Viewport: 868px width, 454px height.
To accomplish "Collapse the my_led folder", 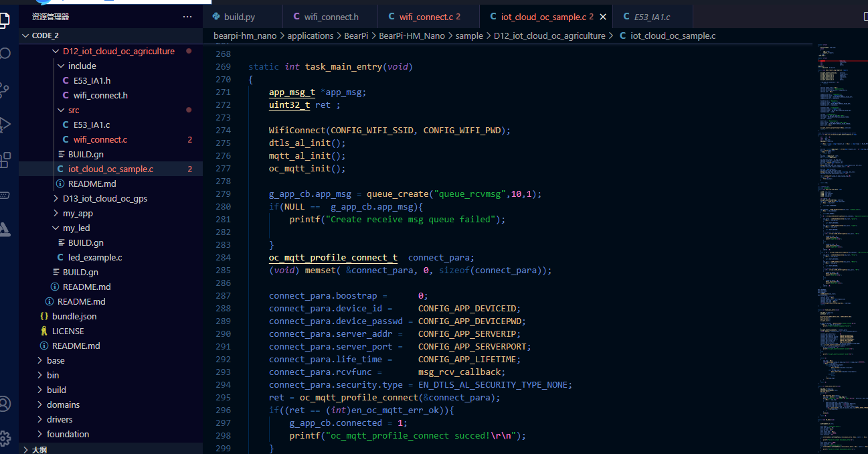I will [110, 228].
